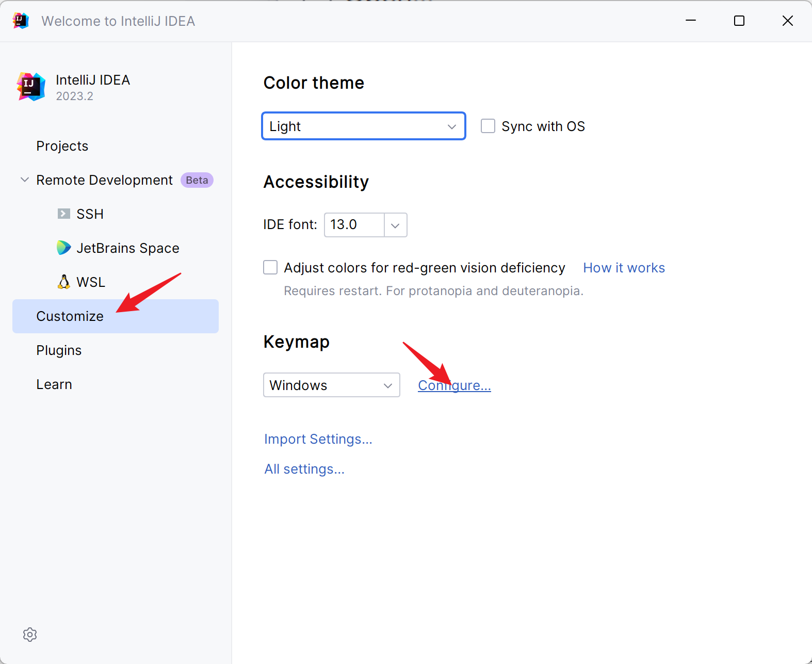Open the SSH remote option
The image size is (812, 664).
(x=90, y=214)
